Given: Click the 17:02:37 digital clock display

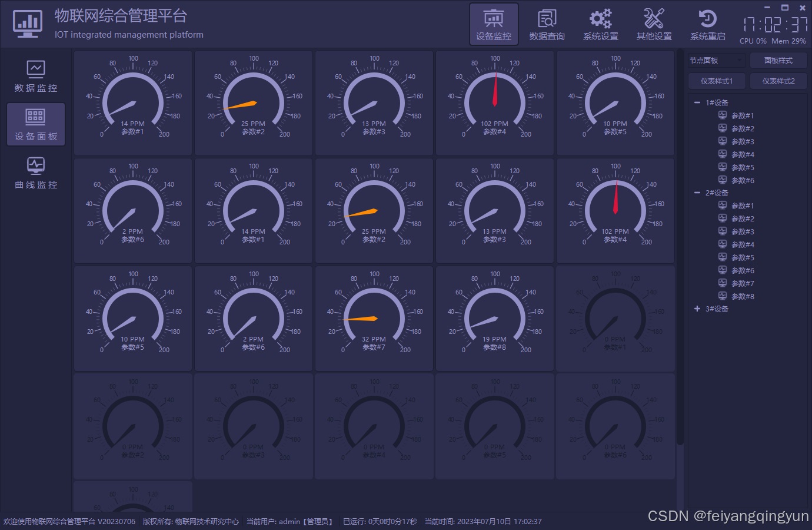Looking at the screenshot, I should click(775, 25).
